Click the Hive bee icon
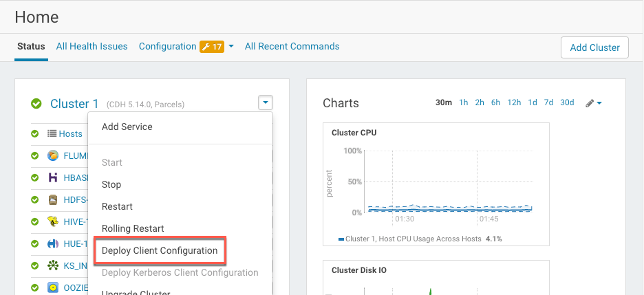 click(53, 221)
